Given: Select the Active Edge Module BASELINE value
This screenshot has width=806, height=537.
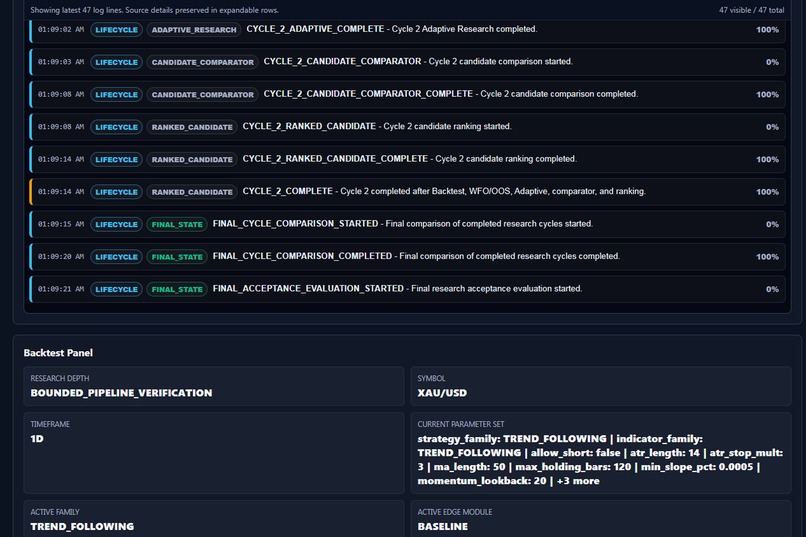Looking at the screenshot, I should click(443, 526).
